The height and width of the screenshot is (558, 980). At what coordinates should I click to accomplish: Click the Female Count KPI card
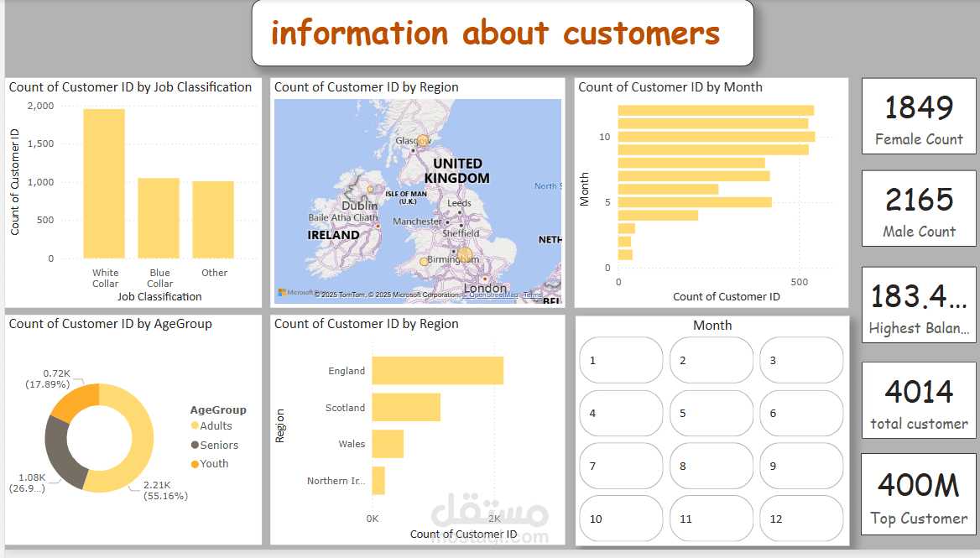pyautogui.click(x=918, y=116)
